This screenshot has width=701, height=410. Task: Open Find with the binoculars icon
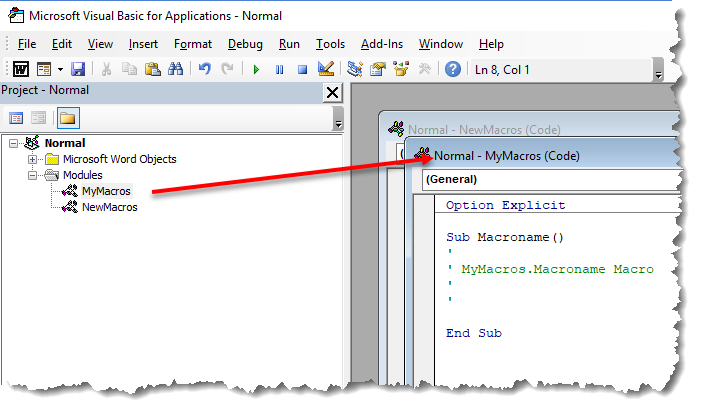pos(176,69)
